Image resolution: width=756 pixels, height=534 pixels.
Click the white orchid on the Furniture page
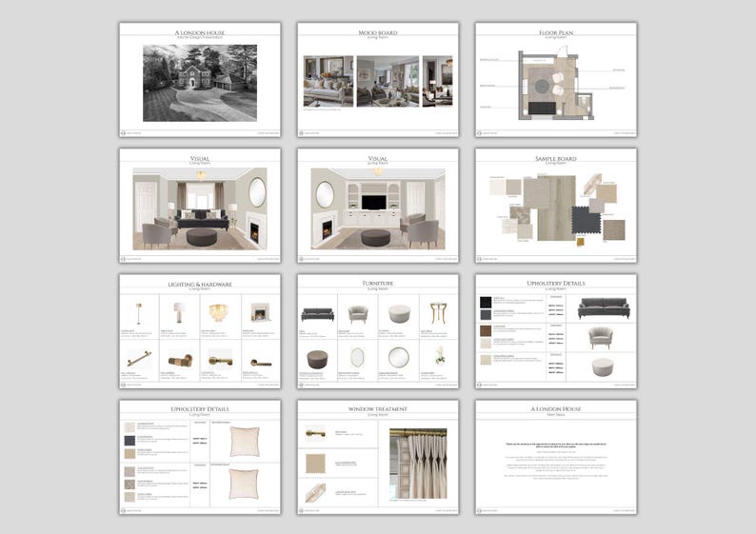pyautogui.click(x=439, y=356)
